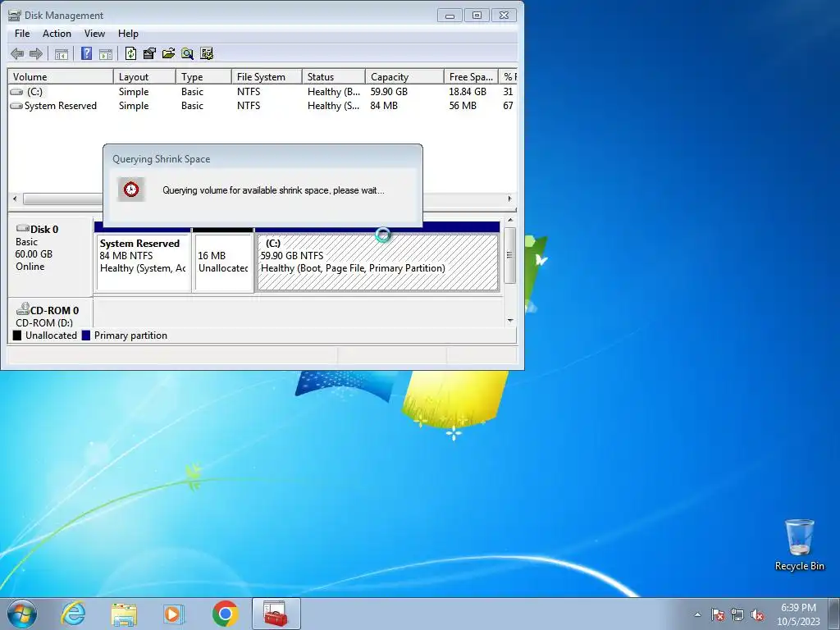Open help via the blue question mark icon
840x630 pixels.
click(86, 53)
